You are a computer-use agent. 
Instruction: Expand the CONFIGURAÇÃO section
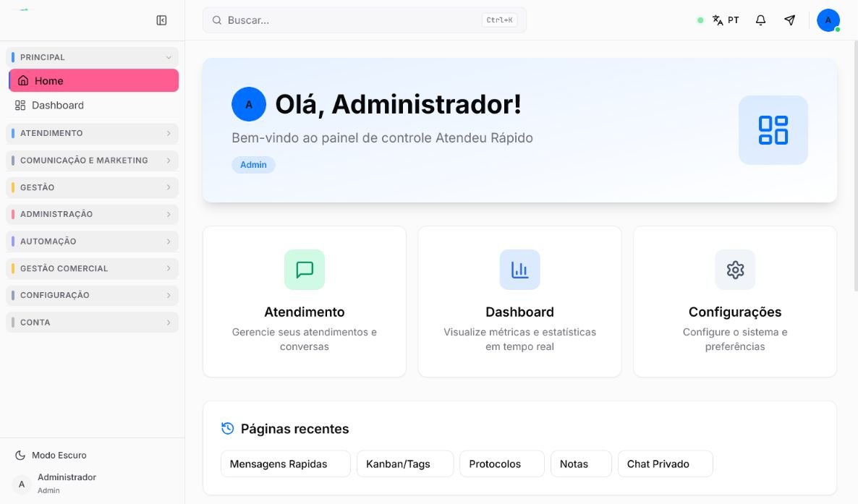click(x=93, y=295)
